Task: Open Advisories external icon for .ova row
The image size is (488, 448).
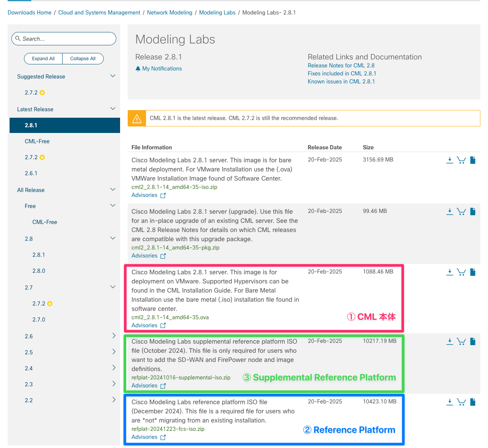Action: coord(163,326)
